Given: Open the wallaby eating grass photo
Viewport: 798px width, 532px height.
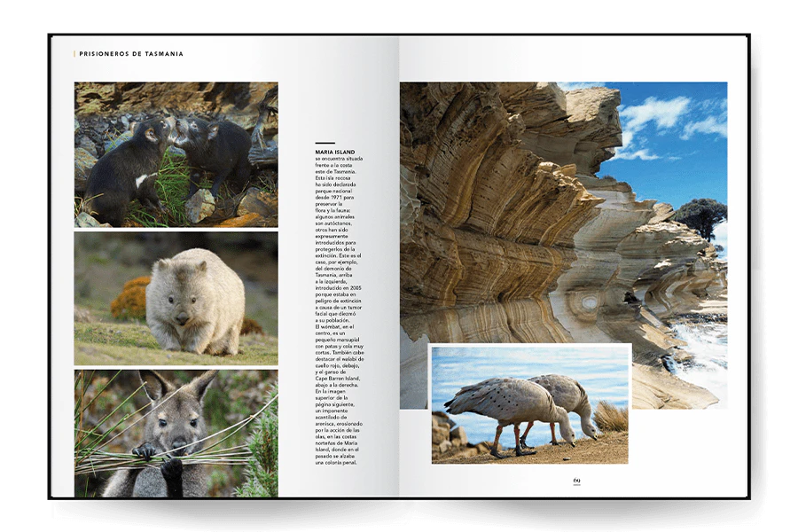Looking at the screenshot, I should tap(176, 433).
